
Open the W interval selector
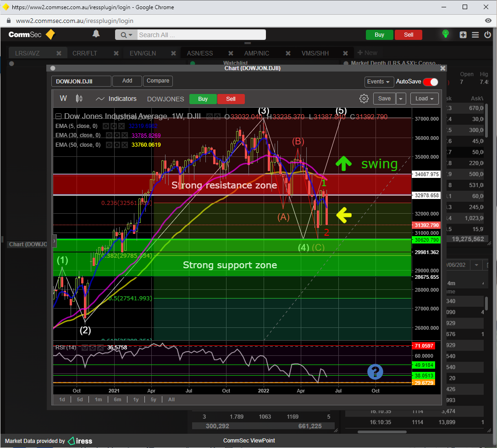tap(63, 99)
